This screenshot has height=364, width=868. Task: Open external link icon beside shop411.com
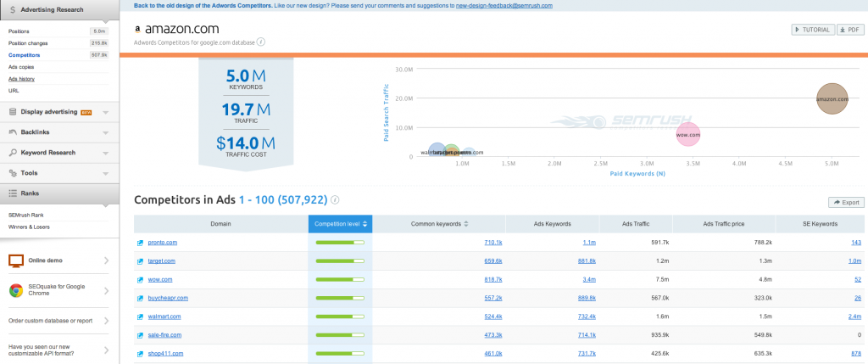(140, 354)
